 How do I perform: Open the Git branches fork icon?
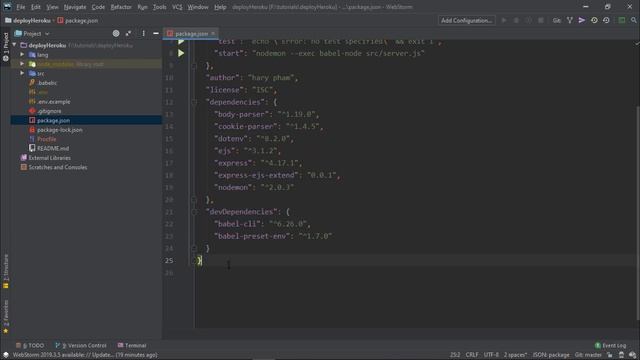tap(569, 20)
